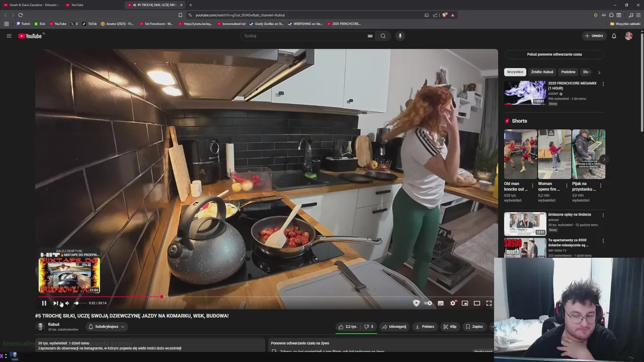Start voice search with microphone
The width and height of the screenshot is (644, 362).
(400, 36)
